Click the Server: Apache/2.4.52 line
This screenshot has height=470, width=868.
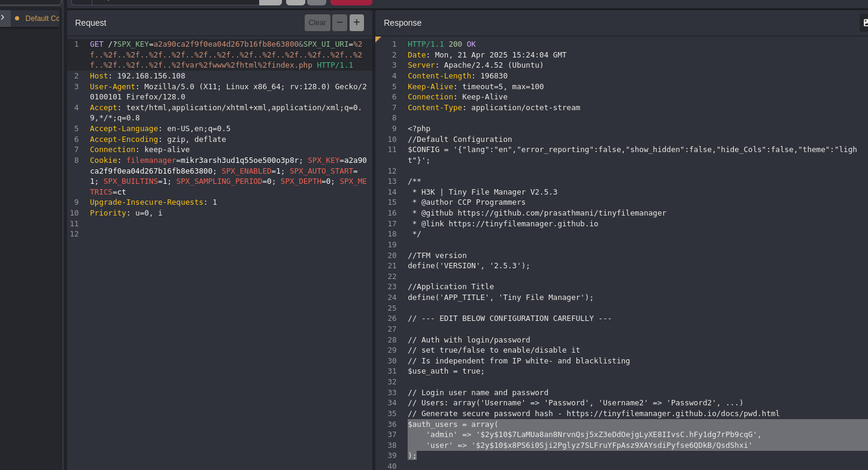[476, 65]
